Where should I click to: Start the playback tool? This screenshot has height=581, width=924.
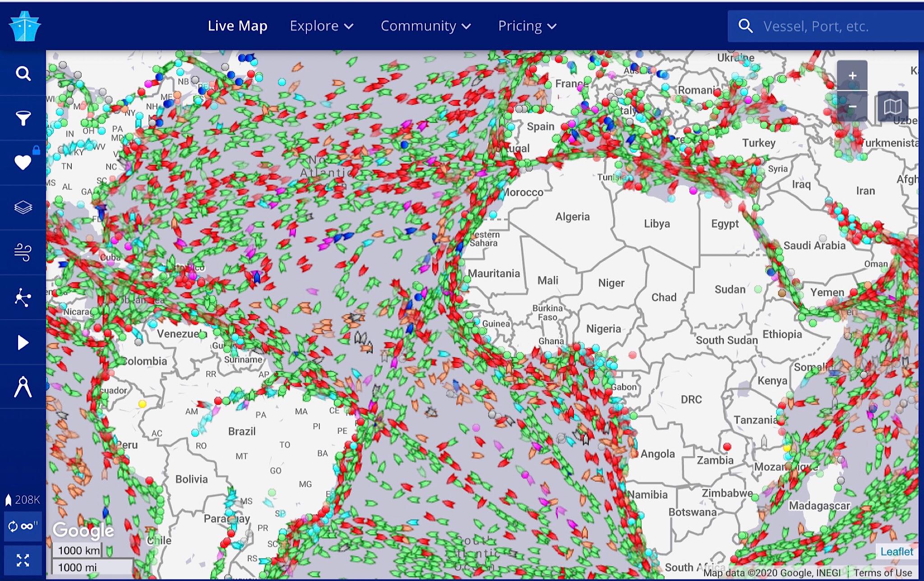(x=23, y=343)
